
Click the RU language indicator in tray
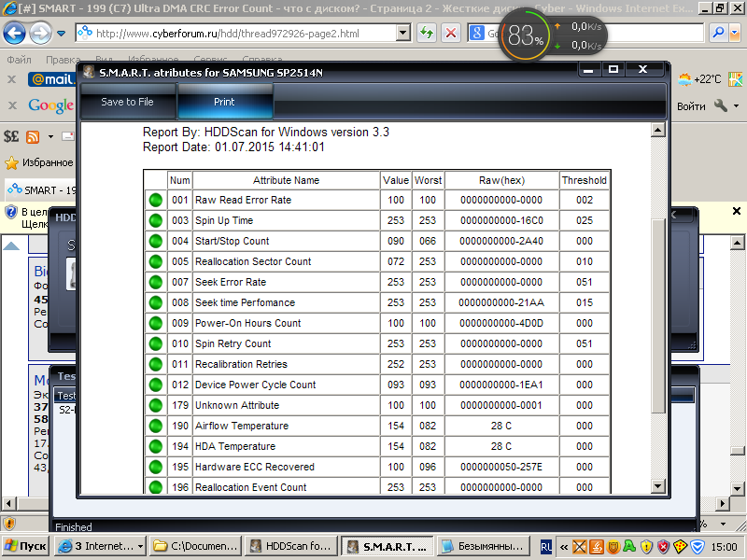click(546, 547)
